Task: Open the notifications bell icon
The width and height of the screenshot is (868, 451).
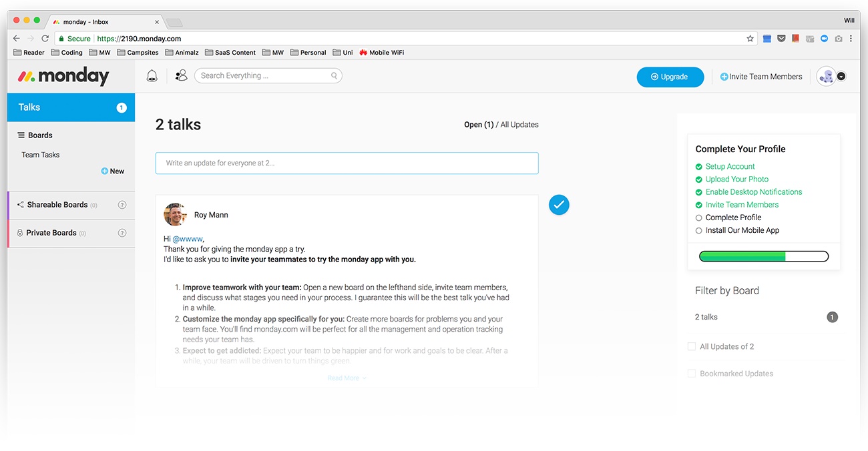Action: click(152, 76)
